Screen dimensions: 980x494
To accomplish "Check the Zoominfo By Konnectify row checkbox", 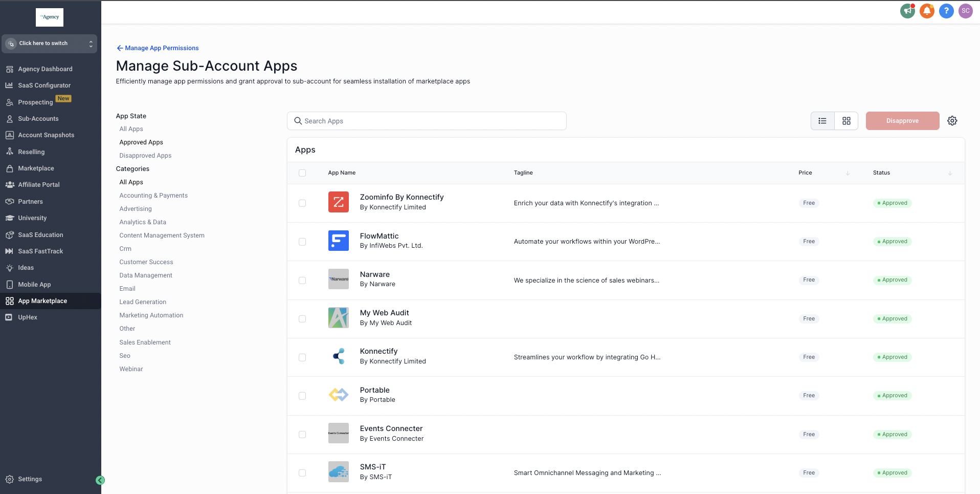I will click(x=302, y=203).
